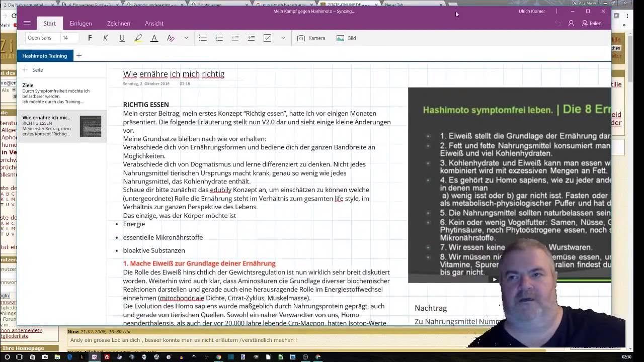Viewport: 644px width, 362px height.
Task: Clear formatting with the eraser-A icon
Action: click(171, 38)
